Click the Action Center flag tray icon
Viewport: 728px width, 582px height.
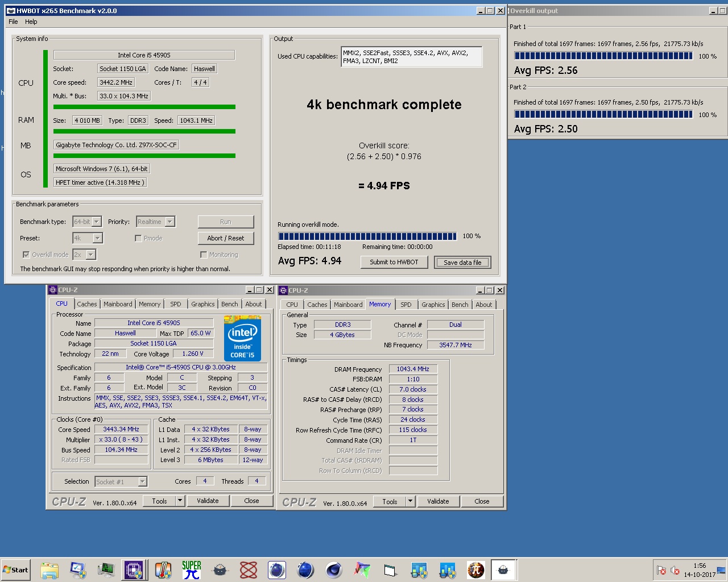point(661,570)
